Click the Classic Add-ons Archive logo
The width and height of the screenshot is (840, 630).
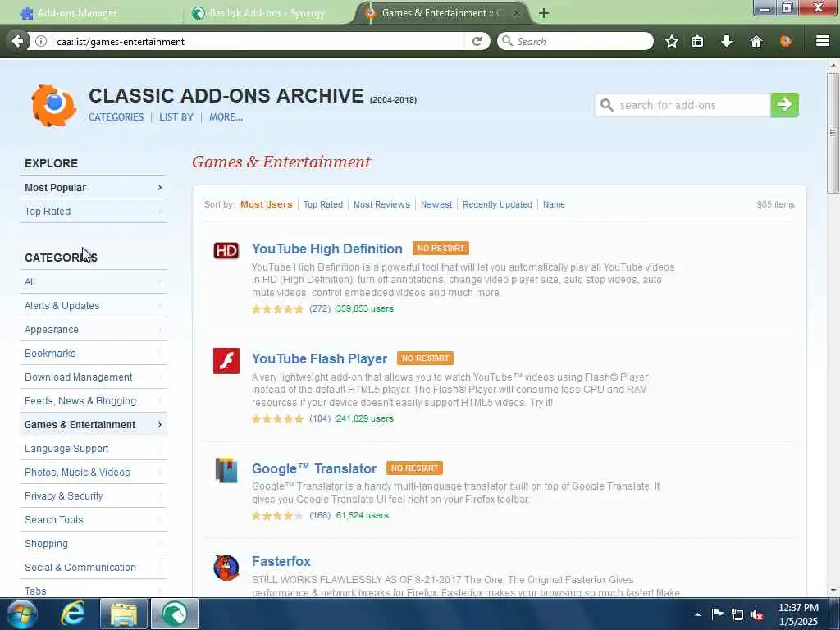[53, 106]
